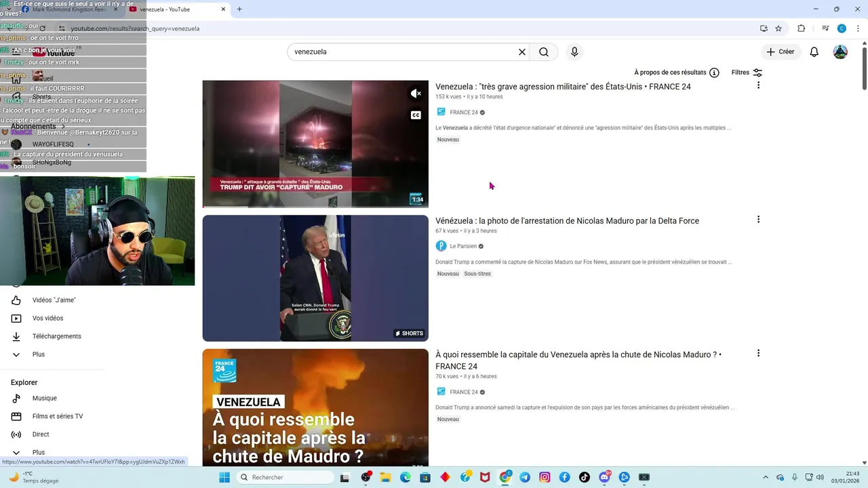Click the install app icon in address bar
This screenshot has height=488, width=868.
click(x=764, y=28)
